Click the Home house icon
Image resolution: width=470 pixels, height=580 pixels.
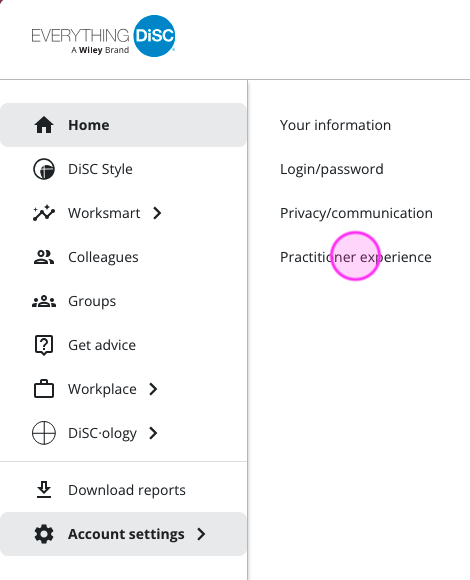(44, 125)
